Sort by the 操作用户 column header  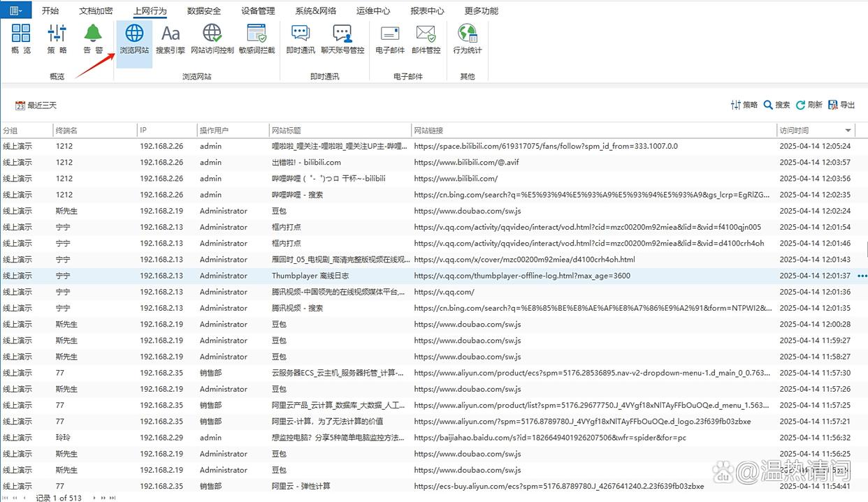coord(233,131)
